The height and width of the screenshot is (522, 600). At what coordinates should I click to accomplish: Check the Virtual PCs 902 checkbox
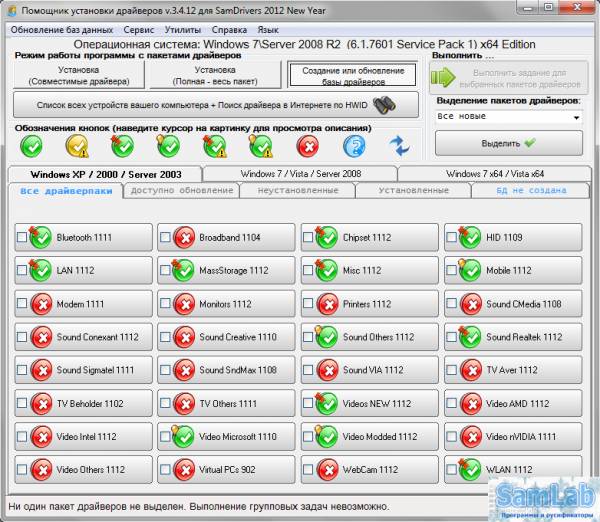[x=165, y=470]
